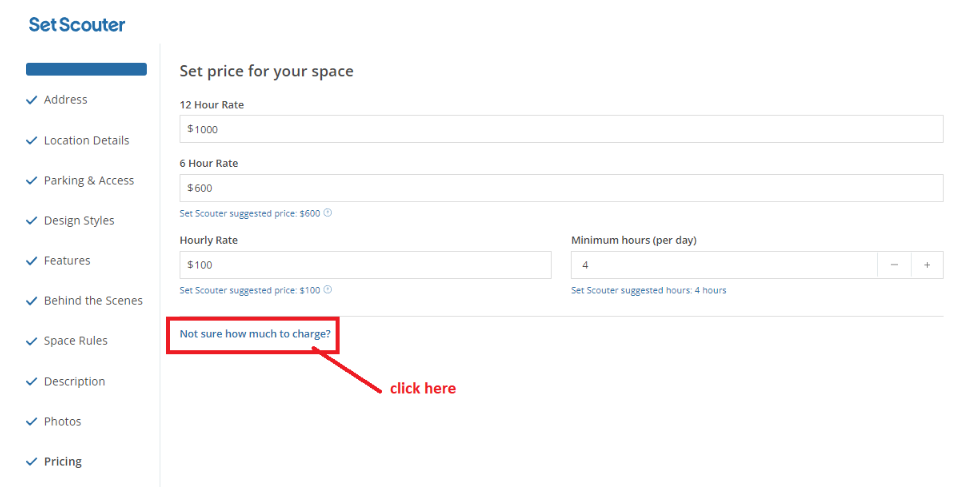Open the Parking & Access step

89,181
